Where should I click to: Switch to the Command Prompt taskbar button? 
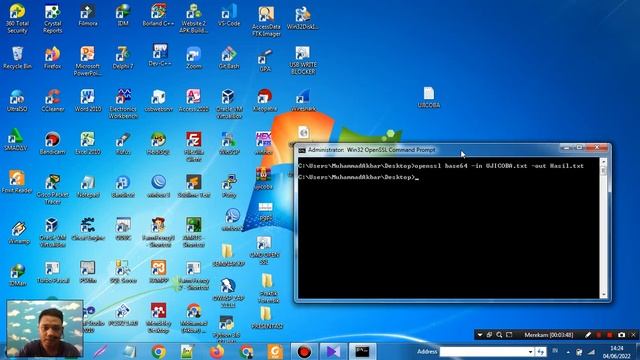click(362, 351)
